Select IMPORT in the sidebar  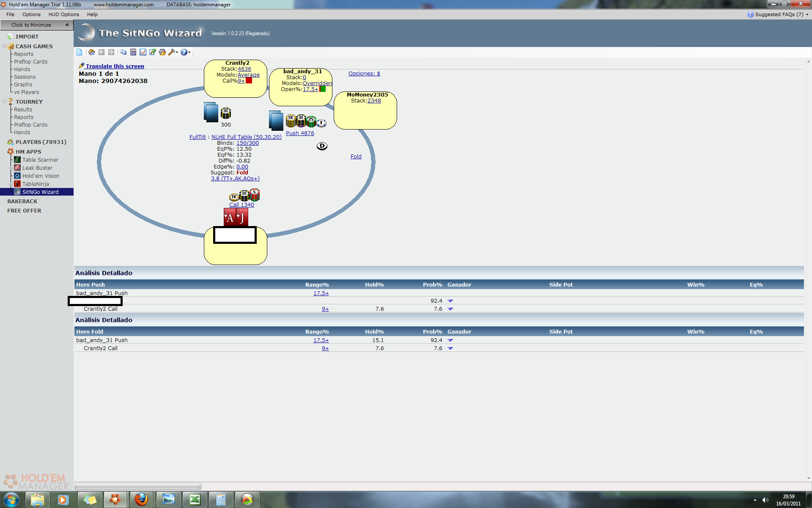point(27,37)
